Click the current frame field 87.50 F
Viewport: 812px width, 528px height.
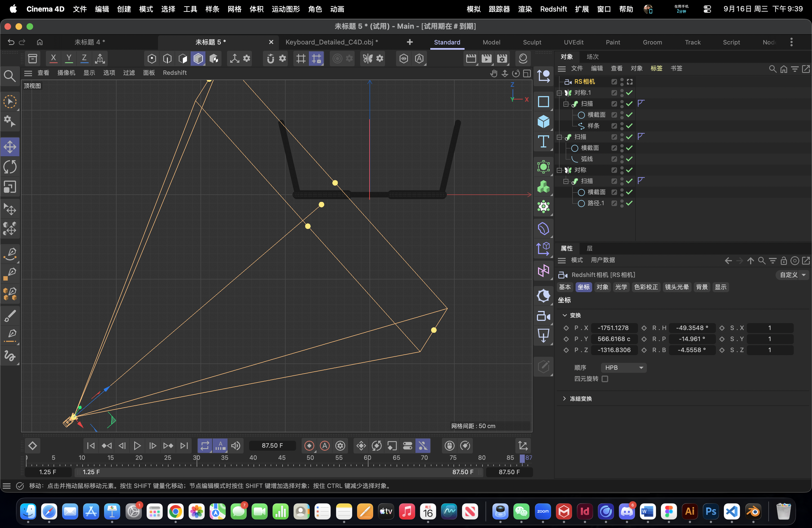(272, 445)
